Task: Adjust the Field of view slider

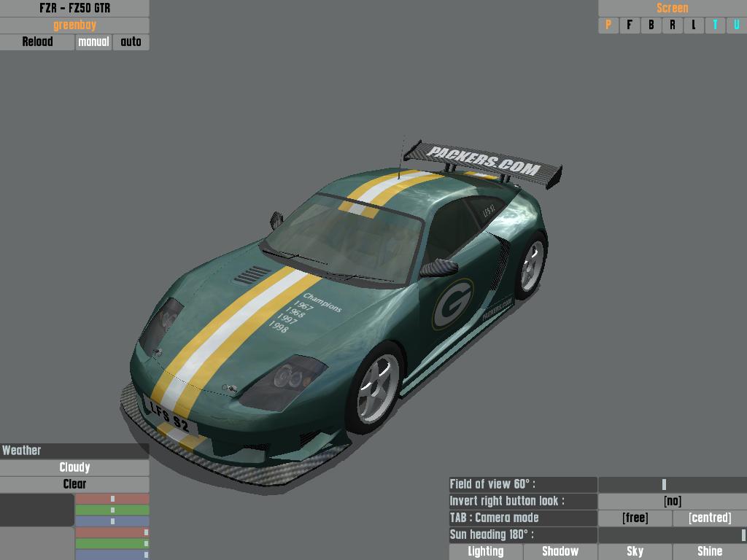Action: pos(673,484)
